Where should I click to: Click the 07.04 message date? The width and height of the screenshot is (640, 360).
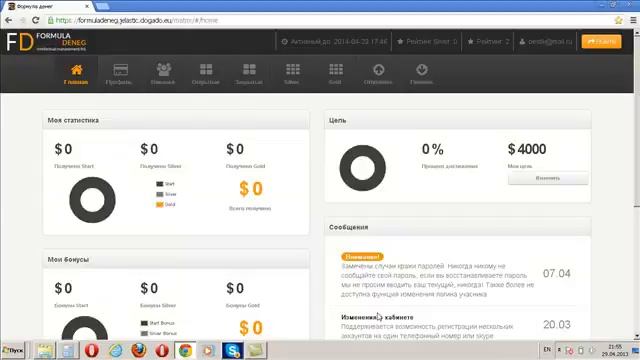pos(556,273)
